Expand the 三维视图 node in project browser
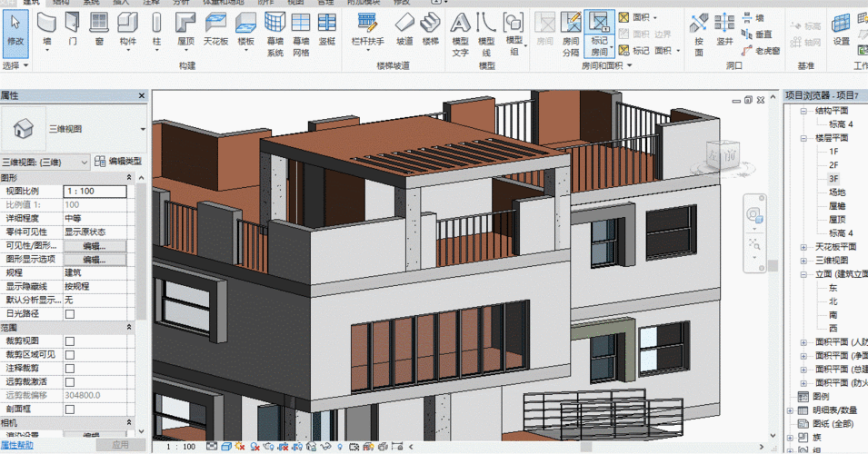This screenshot has height=454, width=868. click(x=803, y=261)
